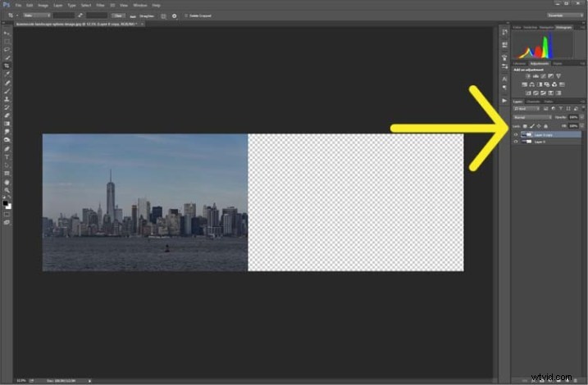Add a Channel Mixer adjustment
Screen dimensions: 588x385
[x=554, y=84]
